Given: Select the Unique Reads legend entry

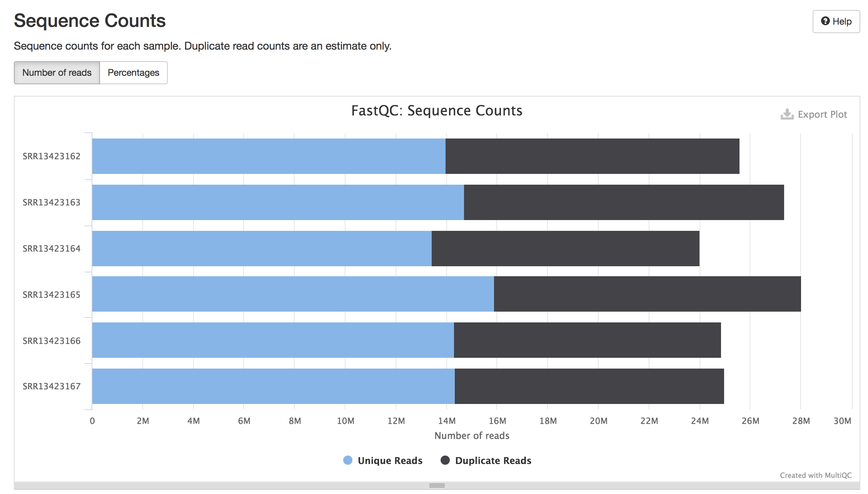Looking at the screenshot, I should coord(390,460).
